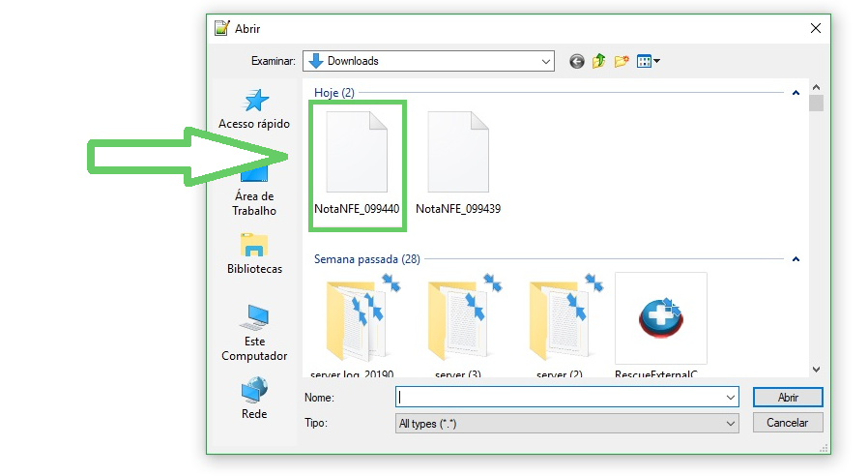Click the Abrir button

pyautogui.click(x=788, y=397)
